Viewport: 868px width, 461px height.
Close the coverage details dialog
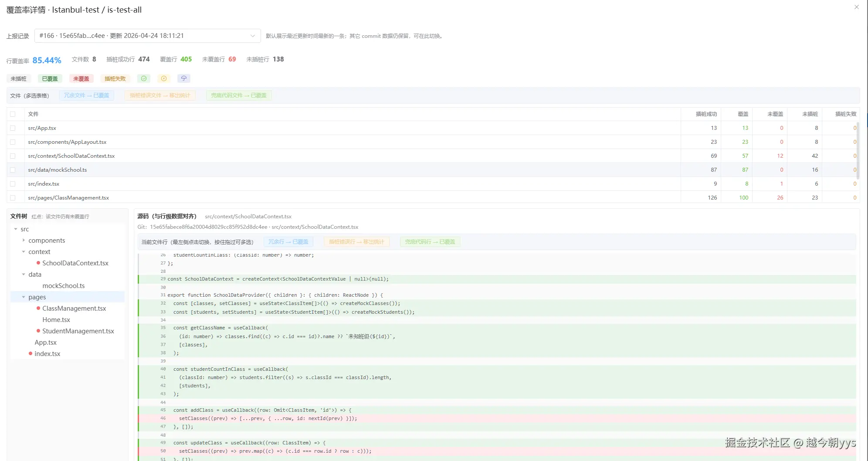(x=857, y=7)
